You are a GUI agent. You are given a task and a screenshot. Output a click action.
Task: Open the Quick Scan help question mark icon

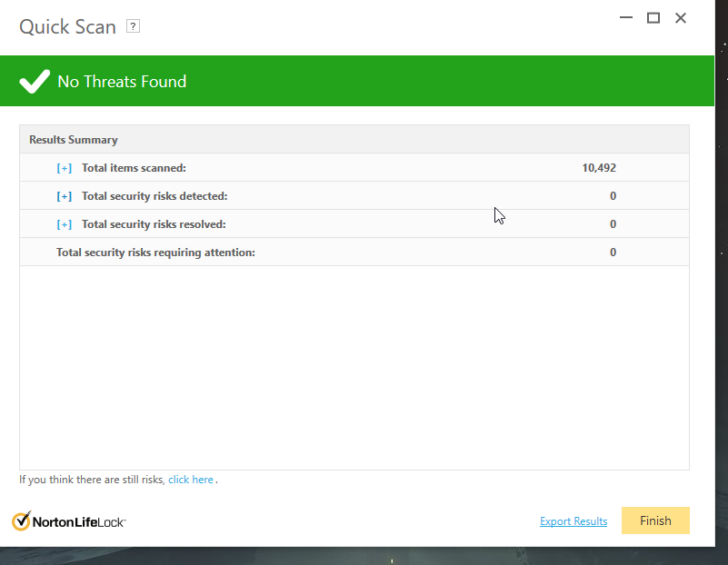133,26
